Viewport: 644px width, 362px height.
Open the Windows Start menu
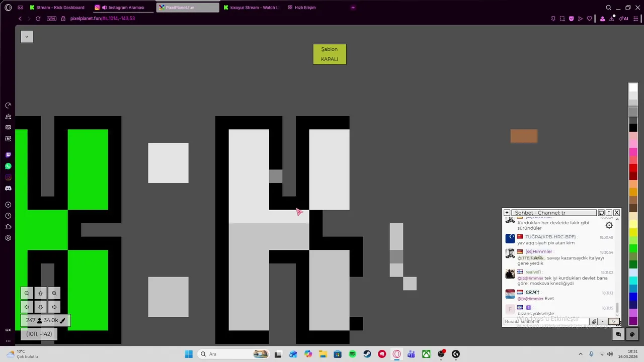[189, 354]
